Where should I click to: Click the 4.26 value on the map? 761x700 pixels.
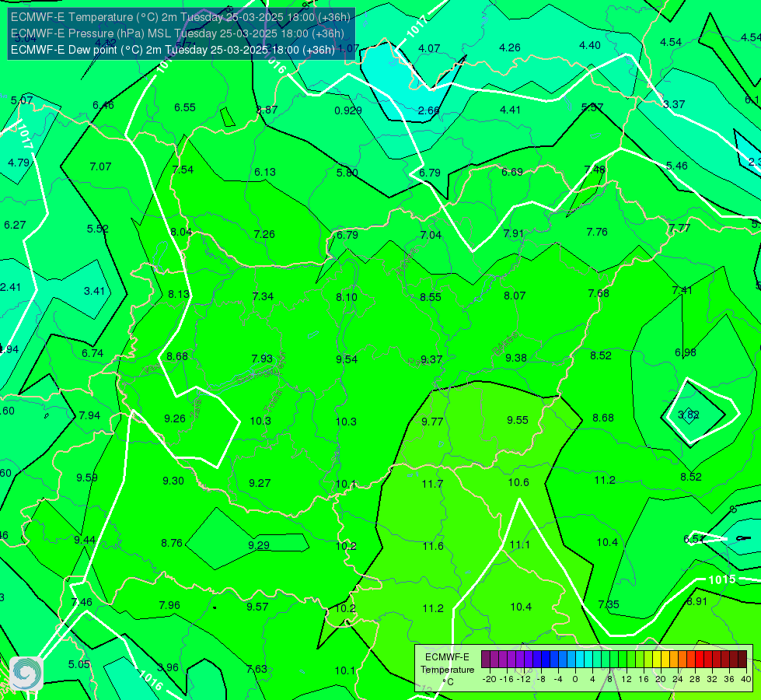510,47
